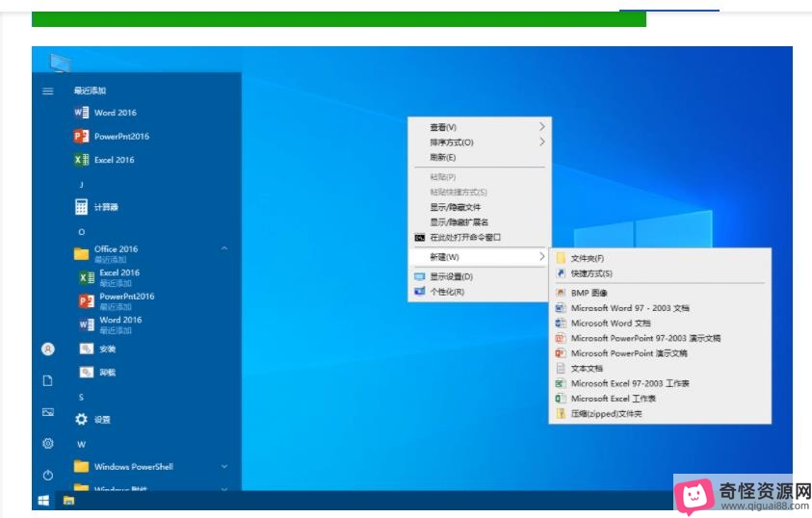The width and height of the screenshot is (812, 518).
Task: Click the S letter header in app list
Action: pos(81,398)
